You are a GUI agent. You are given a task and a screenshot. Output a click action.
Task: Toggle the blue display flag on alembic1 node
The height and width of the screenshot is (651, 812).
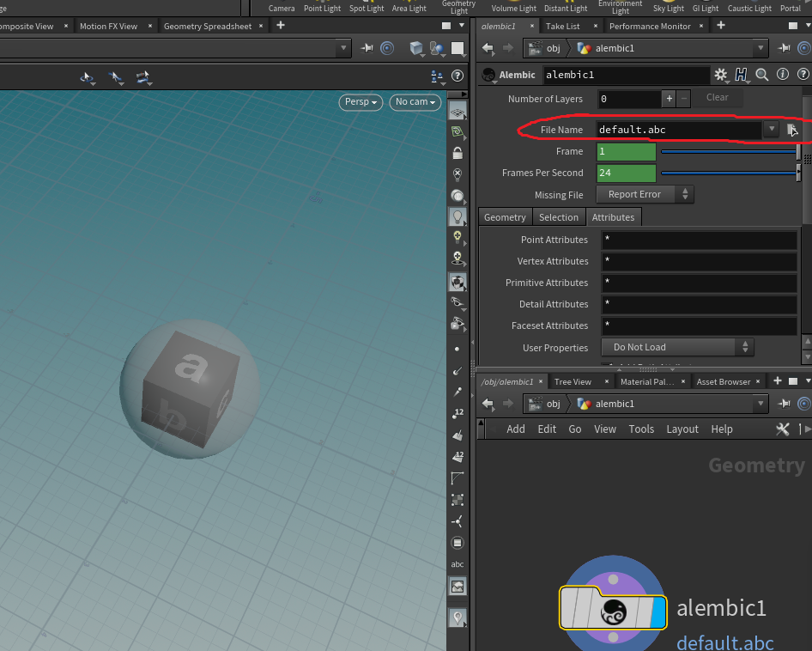pyautogui.click(x=658, y=612)
